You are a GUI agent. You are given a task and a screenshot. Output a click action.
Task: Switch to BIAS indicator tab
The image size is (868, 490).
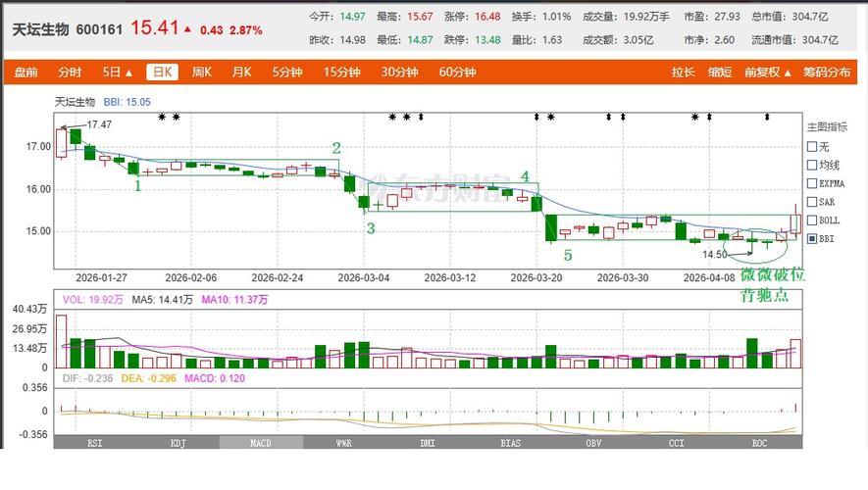[510, 443]
